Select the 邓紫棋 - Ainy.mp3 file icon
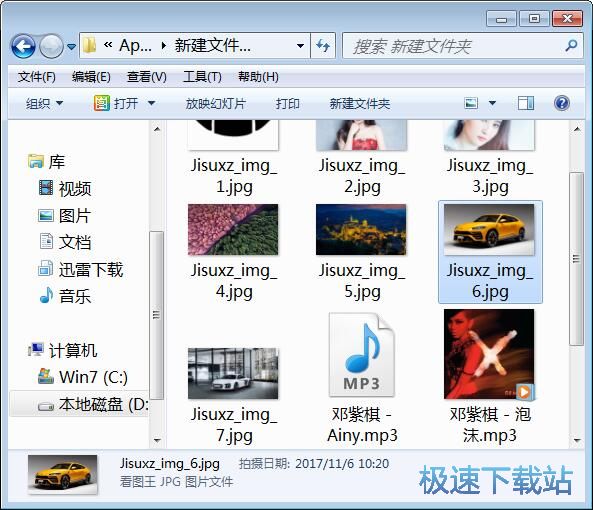The width and height of the screenshot is (593, 510). 362,355
